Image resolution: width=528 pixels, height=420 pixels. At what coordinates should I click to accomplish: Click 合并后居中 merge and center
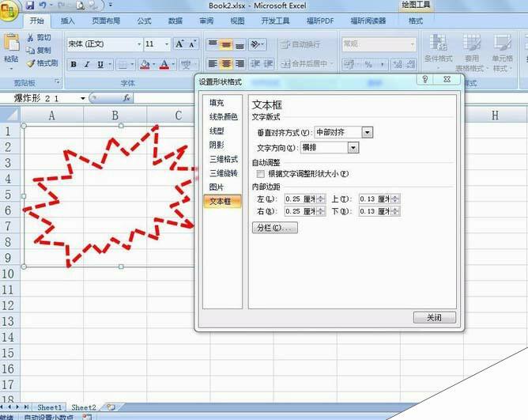307,64
